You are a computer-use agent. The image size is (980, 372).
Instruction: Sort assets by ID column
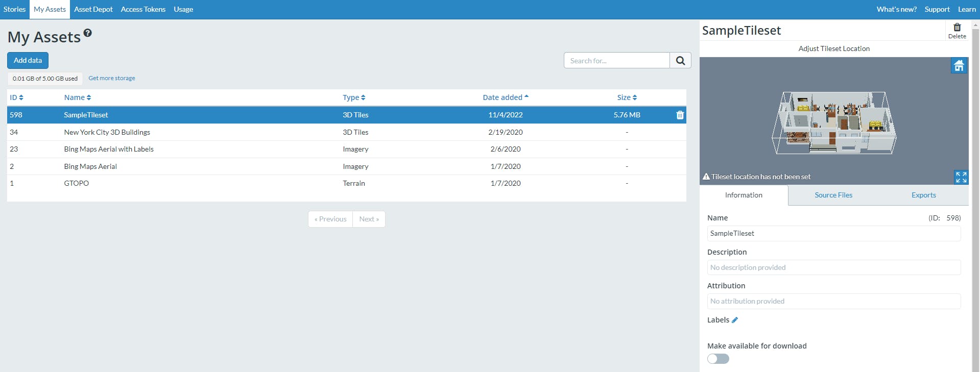pyautogui.click(x=16, y=97)
